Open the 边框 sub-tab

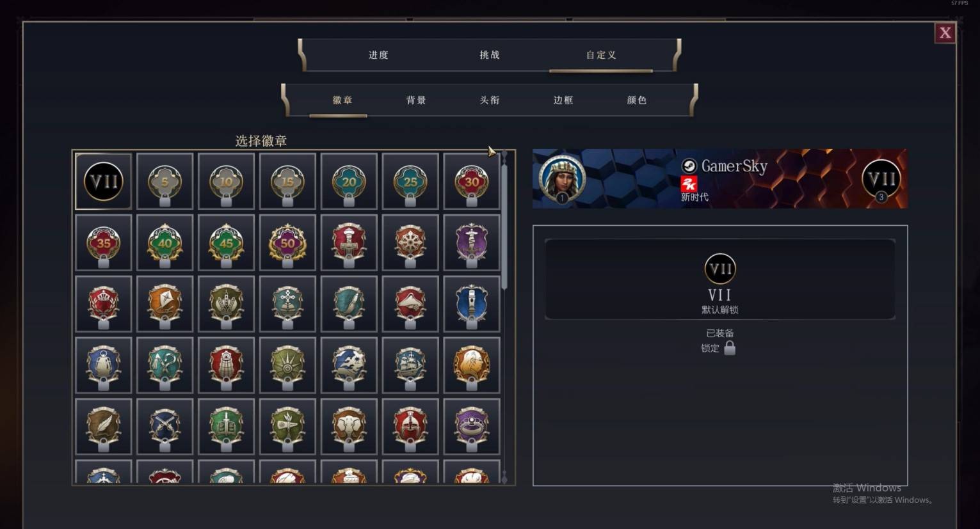[x=563, y=100]
